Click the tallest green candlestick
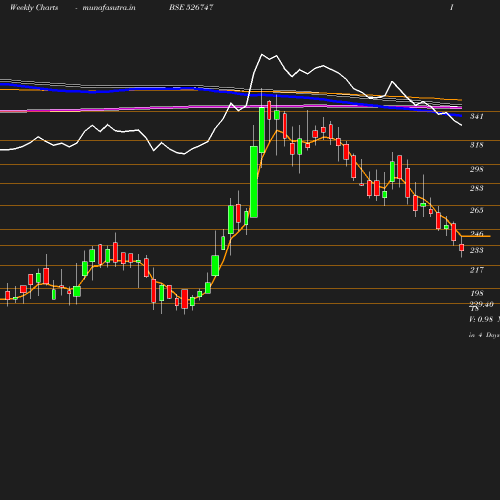 (254, 182)
